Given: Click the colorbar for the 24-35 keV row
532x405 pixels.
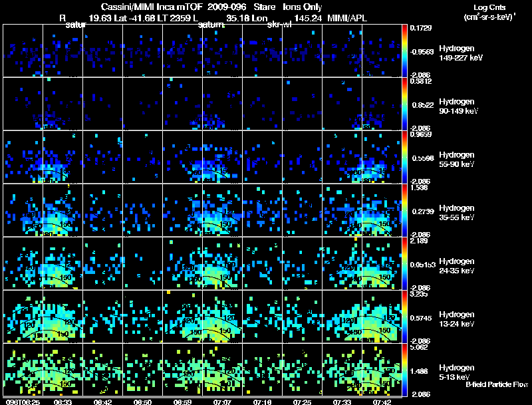Looking at the screenshot, I should click(x=404, y=264).
